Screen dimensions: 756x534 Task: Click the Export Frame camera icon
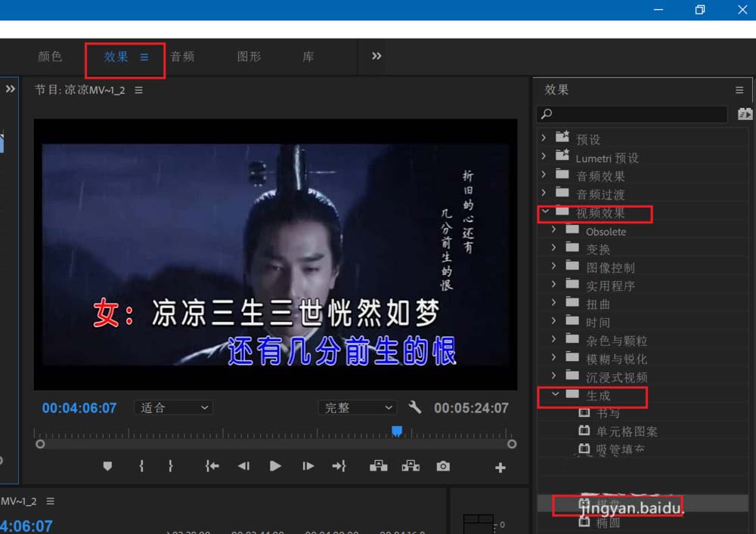pos(443,466)
